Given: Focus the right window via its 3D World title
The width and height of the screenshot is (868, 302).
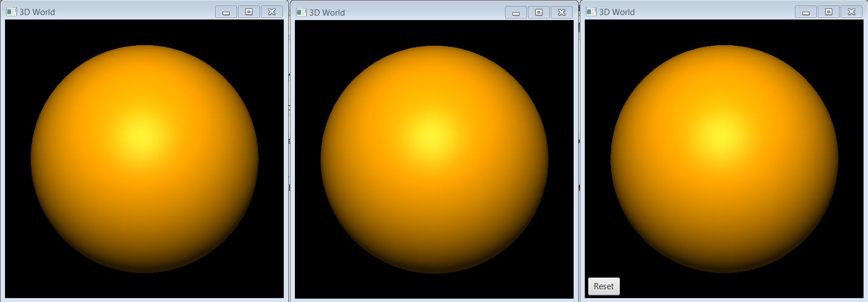Looking at the screenshot, I should (617, 12).
